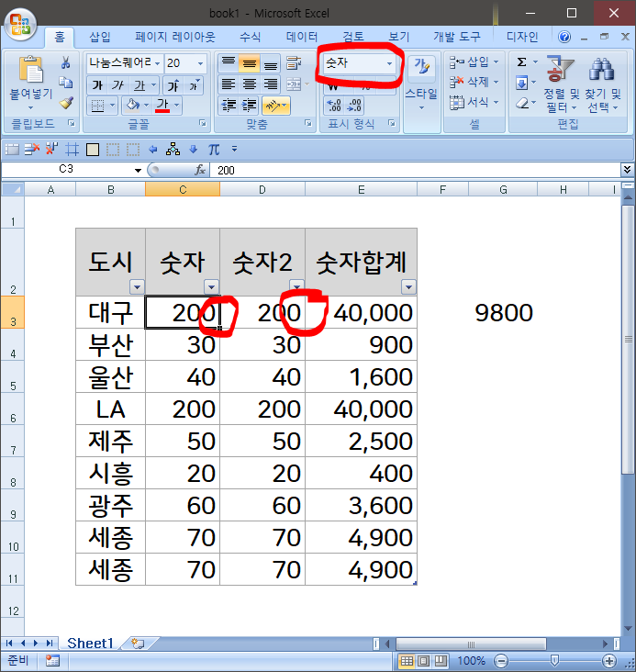Switch to the 페이지 레이아웃 tab
The image size is (636, 672).
click(x=175, y=37)
